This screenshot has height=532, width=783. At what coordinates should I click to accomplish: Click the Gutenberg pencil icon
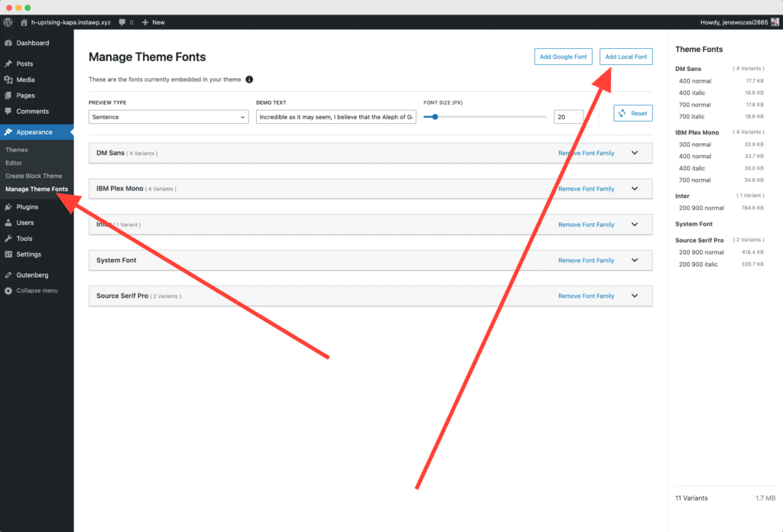tap(8, 275)
